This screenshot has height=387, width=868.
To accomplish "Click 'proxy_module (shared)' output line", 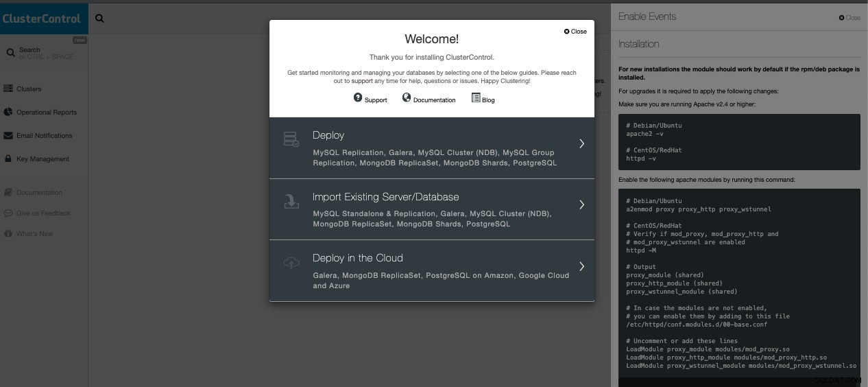I will click(x=665, y=275).
